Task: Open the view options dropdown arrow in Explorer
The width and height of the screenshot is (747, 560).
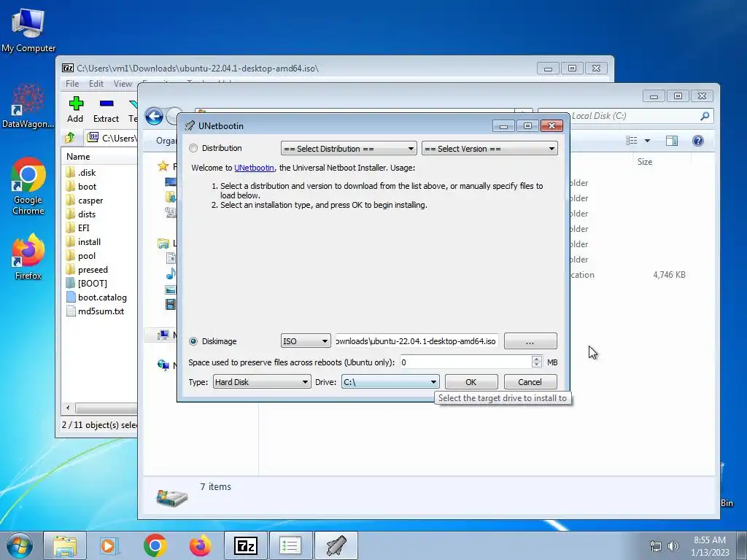Action: coord(648,141)
